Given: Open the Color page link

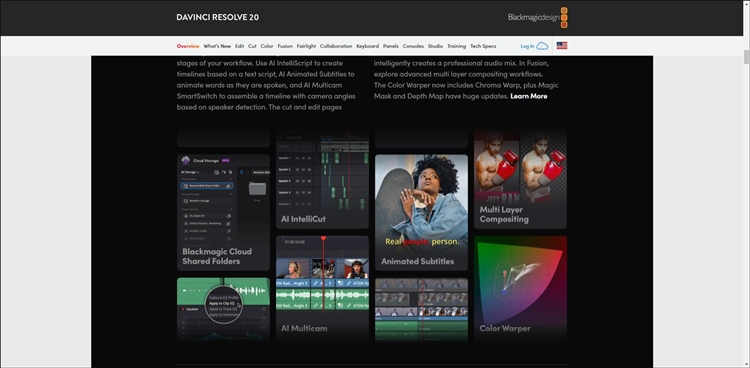Looking at the screenshot, I should [267, 46].
